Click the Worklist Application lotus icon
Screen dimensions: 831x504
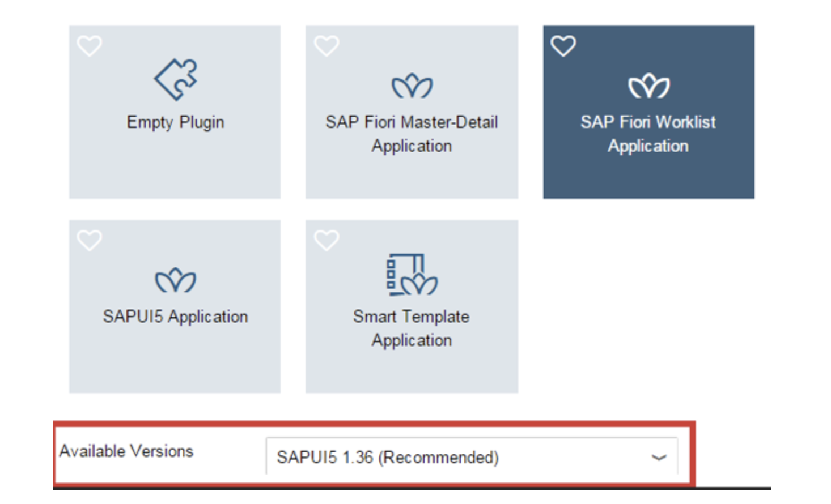(x=649, y=86)
